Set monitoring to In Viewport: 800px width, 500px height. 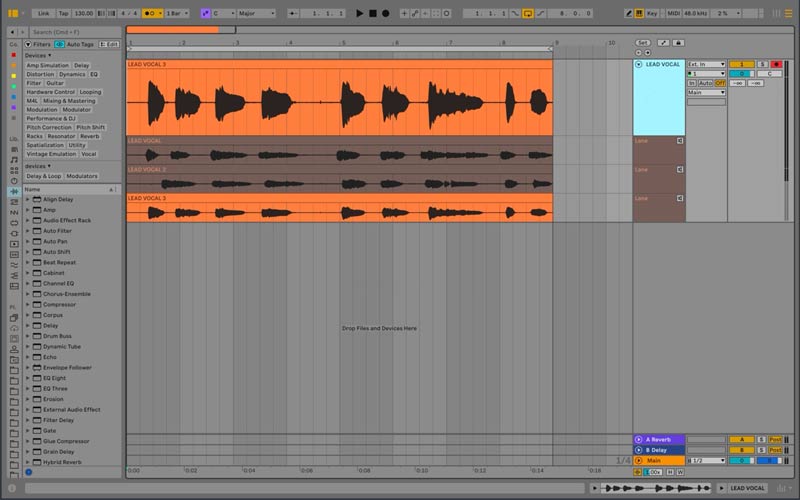coord(692,83)
